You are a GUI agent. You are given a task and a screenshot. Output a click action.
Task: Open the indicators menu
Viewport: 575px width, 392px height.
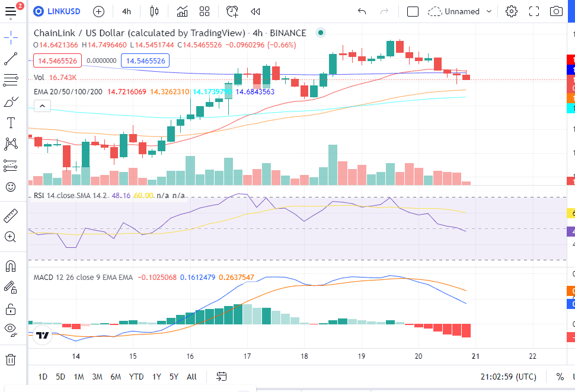pyautogui.click(x=182, y=12)
